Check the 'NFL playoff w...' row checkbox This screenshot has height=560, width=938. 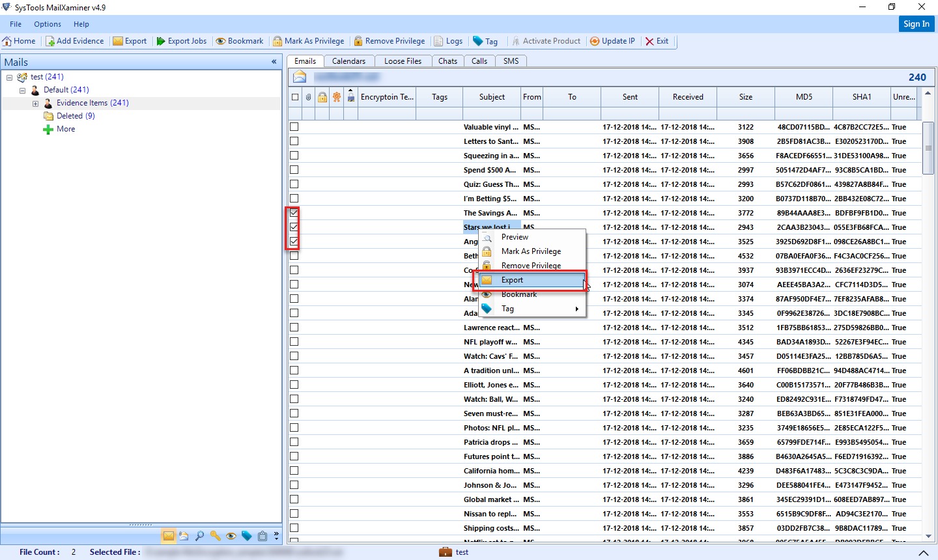(x=294, y=342)
